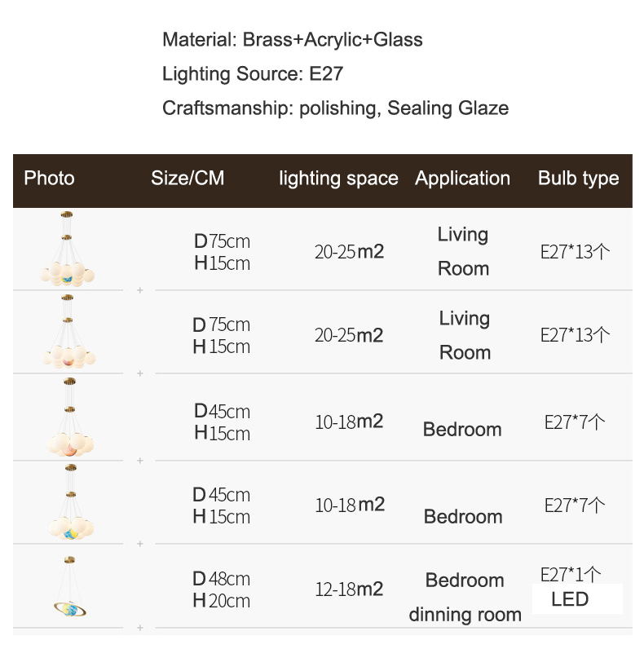Select the Craftsmanship polishing, Sealing Glaze text
Viewport: 644px width, 671px height.
tap(336, 108)
